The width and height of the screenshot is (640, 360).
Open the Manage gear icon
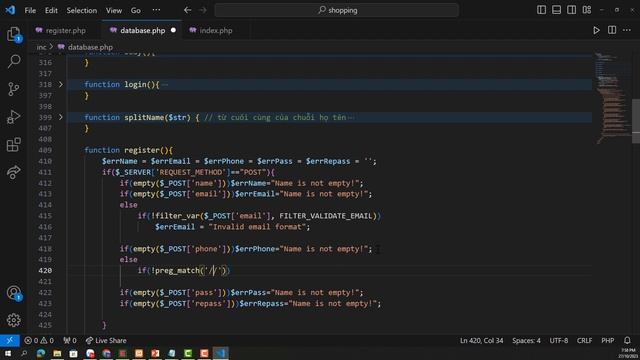[13, 320]
